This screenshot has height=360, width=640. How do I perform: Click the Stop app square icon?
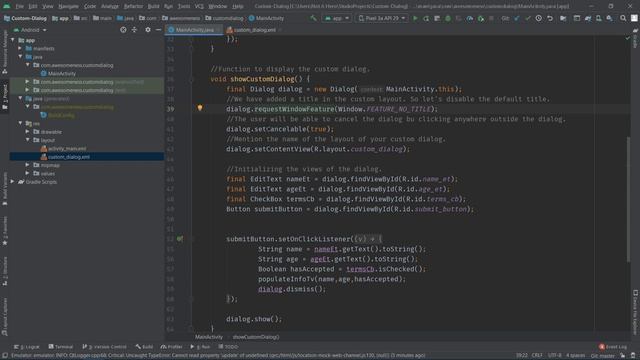pos(491,18)
